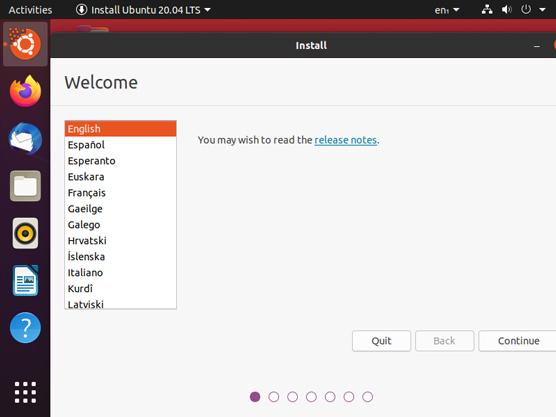The image size is (556, 417).
Task: Launch Rhythmbox music player icon
Action: pyautogui.click(x=25, y=233)
